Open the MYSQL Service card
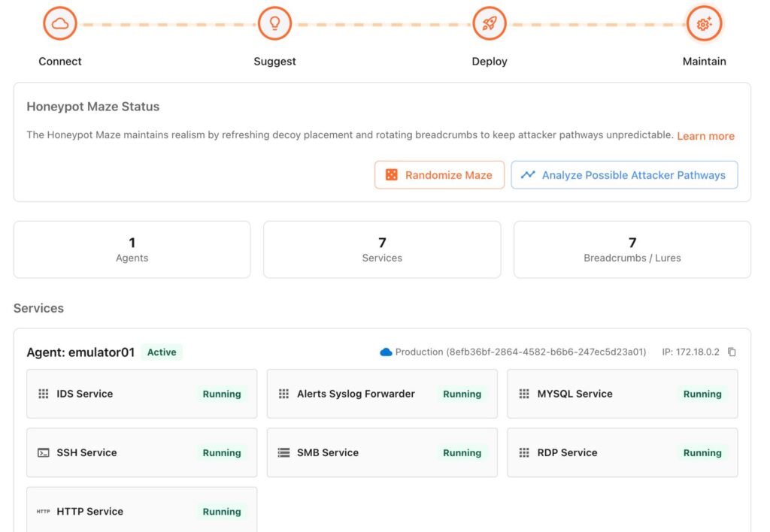770x532 pixels. pos(622,394)
